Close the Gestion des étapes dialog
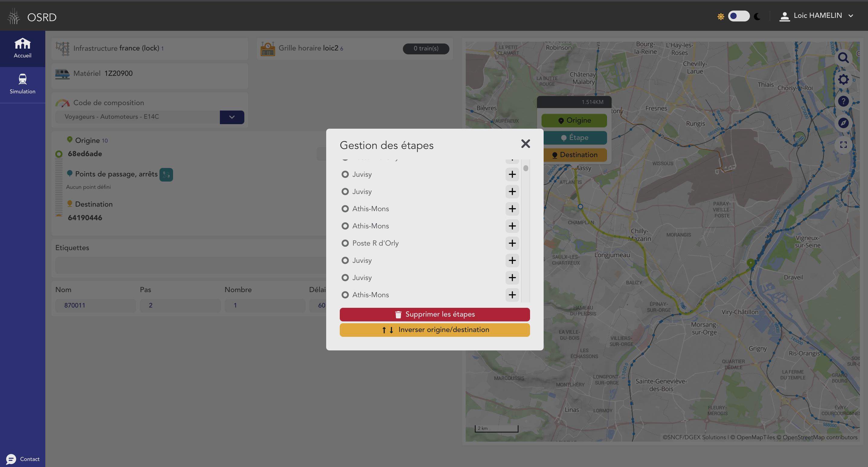868x467 pixels. pos(525,143)
